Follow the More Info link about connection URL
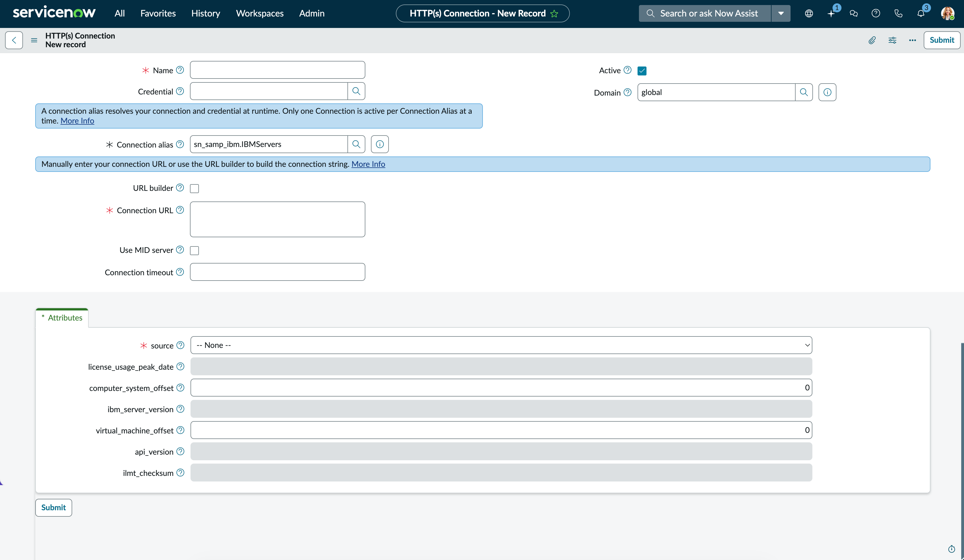This screenshot has height=560, width=964. pyautogui.click(x=368, y=164)
